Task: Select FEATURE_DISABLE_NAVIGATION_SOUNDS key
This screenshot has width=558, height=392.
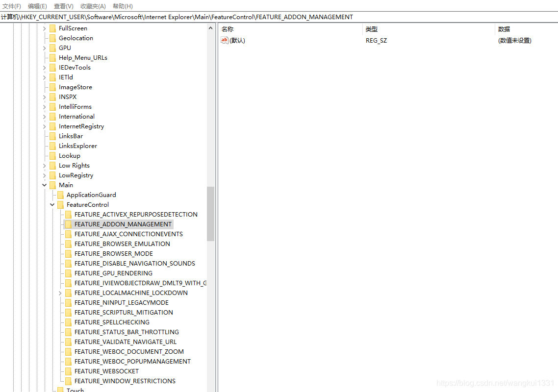Action: tap(134, 264)
